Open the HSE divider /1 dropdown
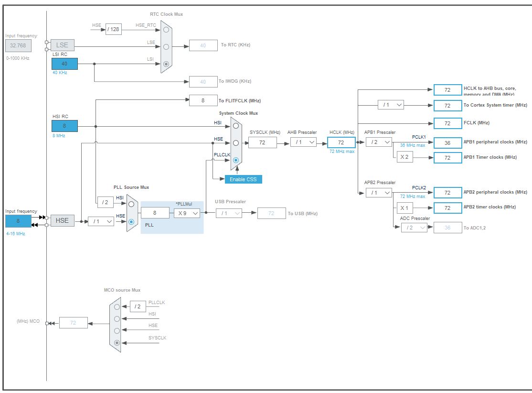Image resolution: width=532 pixels, height=393 pixels. (x=101, y=221)
